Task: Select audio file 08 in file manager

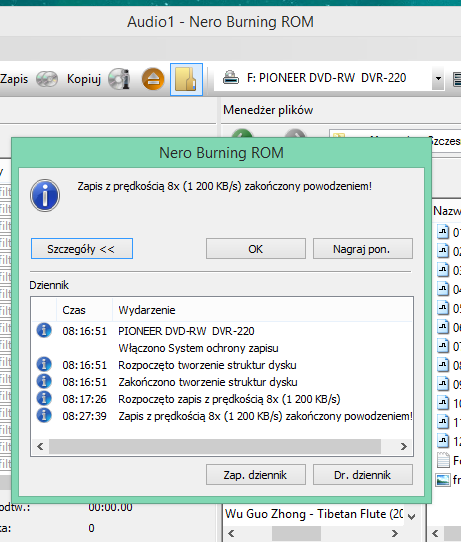Action: (x=448, y=365)
